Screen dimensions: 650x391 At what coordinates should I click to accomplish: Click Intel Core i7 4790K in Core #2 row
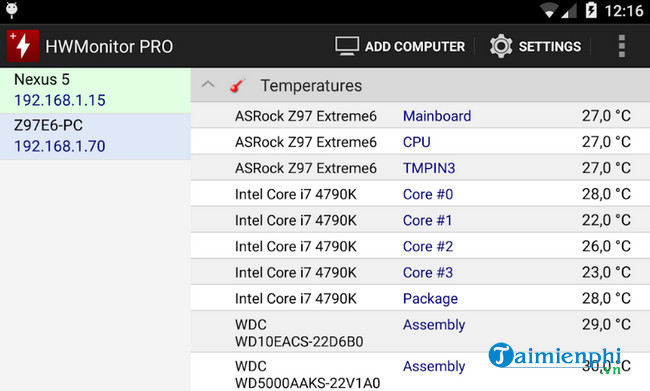(296, 247)
